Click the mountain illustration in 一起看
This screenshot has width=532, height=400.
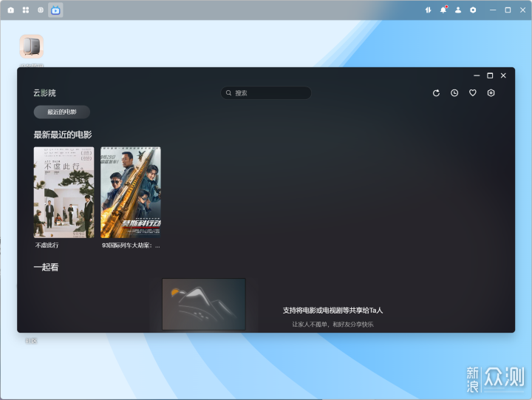(x=204, y=304)
